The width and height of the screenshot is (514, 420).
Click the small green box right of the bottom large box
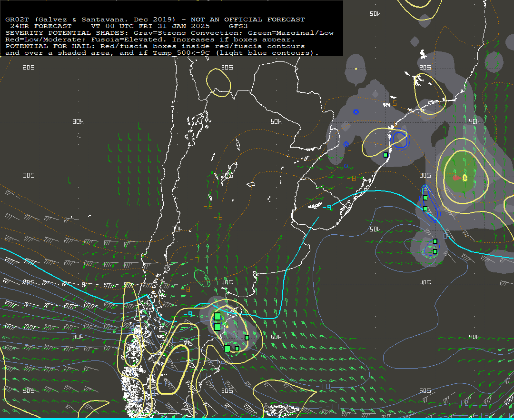[x=237, y=349]
